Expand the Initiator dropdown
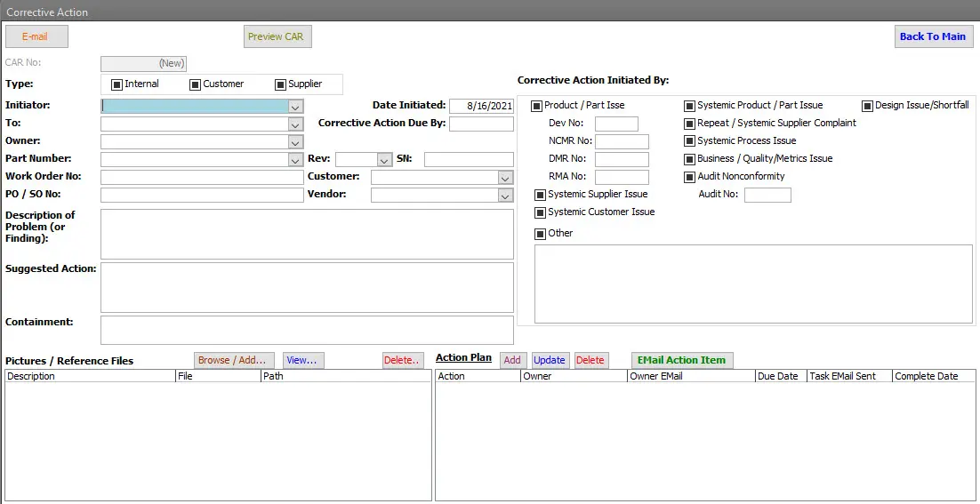The width and height of the screenshot is (980, 504). (295, 107)
